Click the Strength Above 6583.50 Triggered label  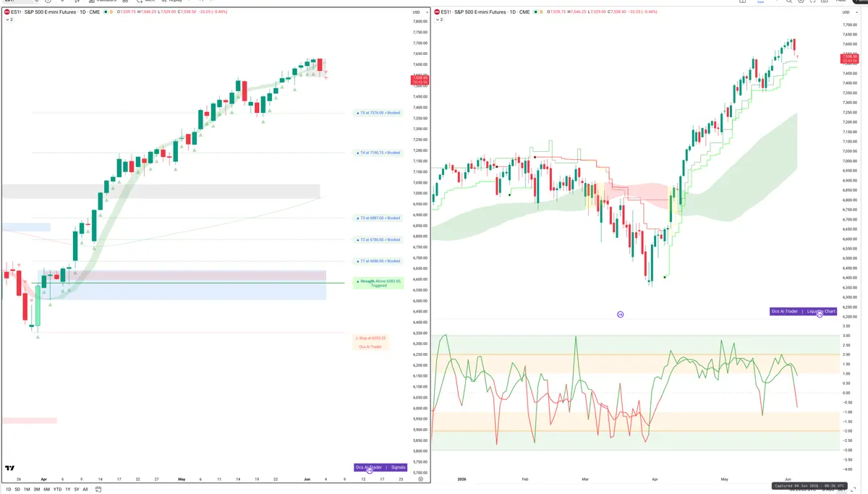coord(378,283)
